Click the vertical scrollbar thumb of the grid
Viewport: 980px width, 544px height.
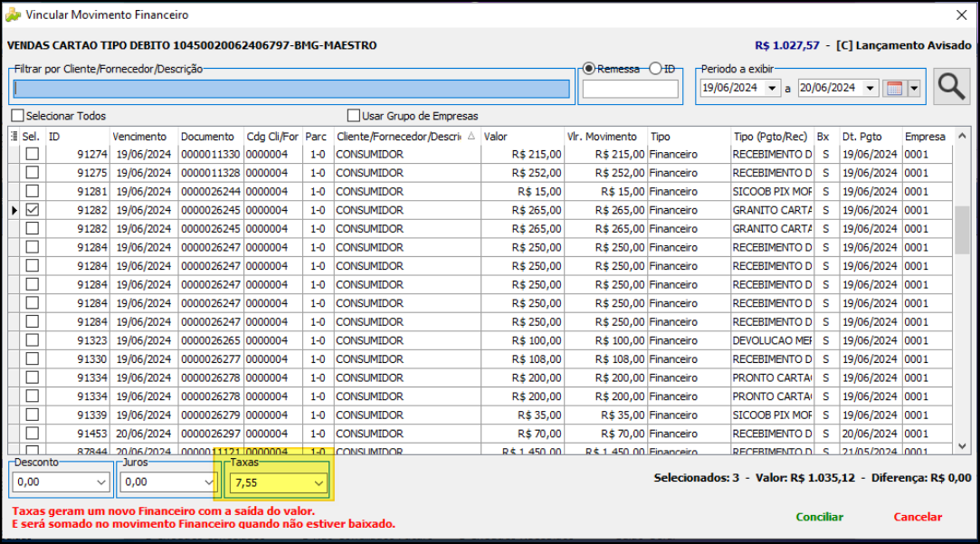click(x=962, y=230)
